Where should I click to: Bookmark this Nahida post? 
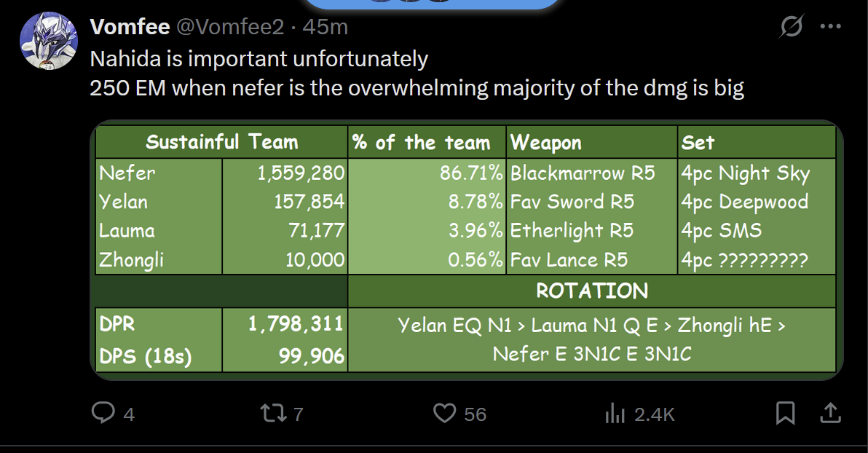[785, 414]
